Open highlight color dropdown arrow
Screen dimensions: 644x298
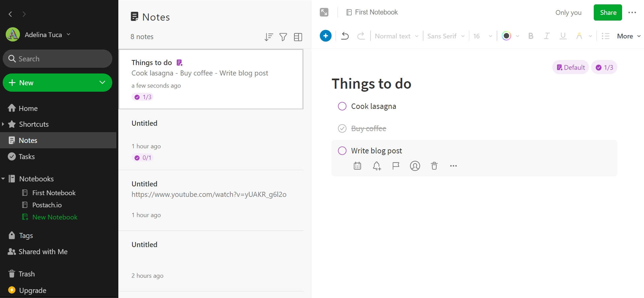(x=590, y=36)
